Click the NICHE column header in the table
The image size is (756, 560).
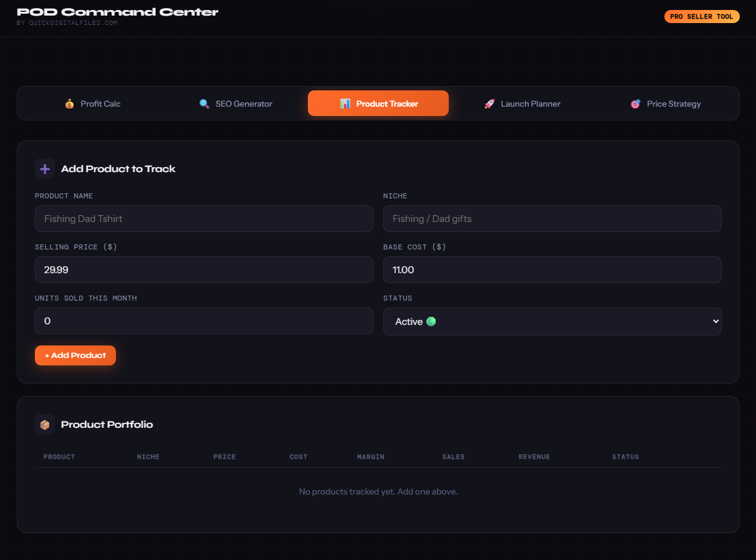[x=148, y=457]
